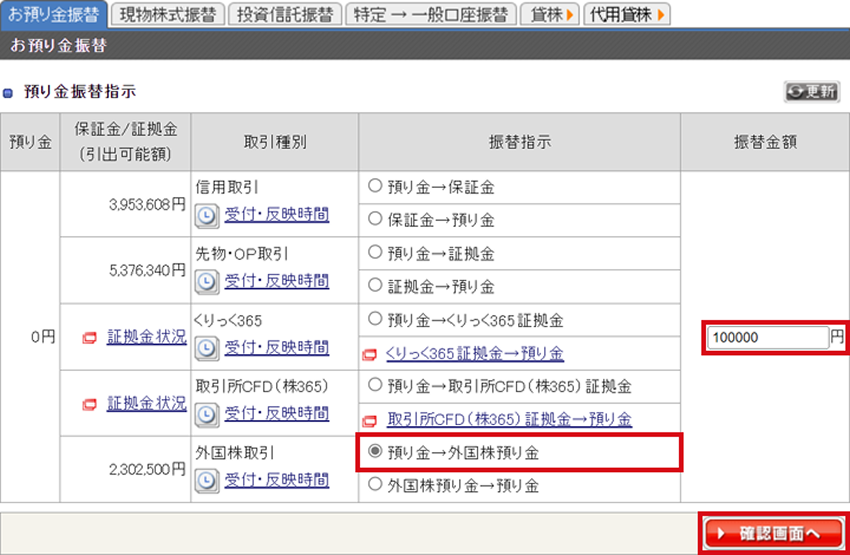The image size is (850, 555).
Task: Expand the 代用貸株 tab arrow
Action: coord(661,15)
